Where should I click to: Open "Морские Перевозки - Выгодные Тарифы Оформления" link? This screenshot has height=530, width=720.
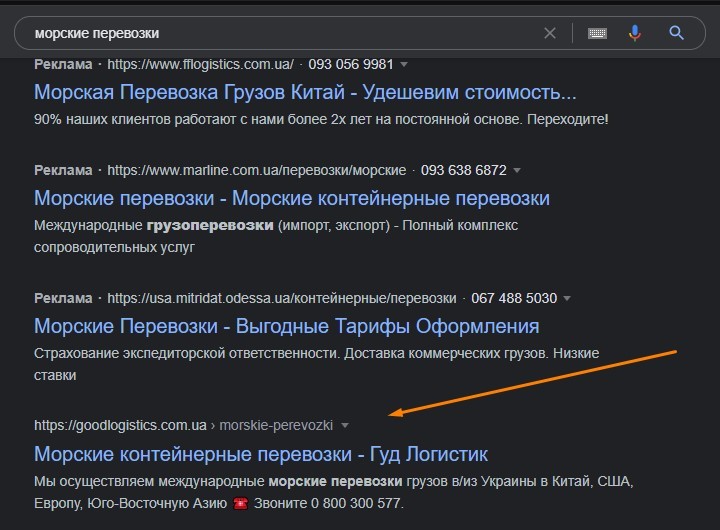(287, 326)
